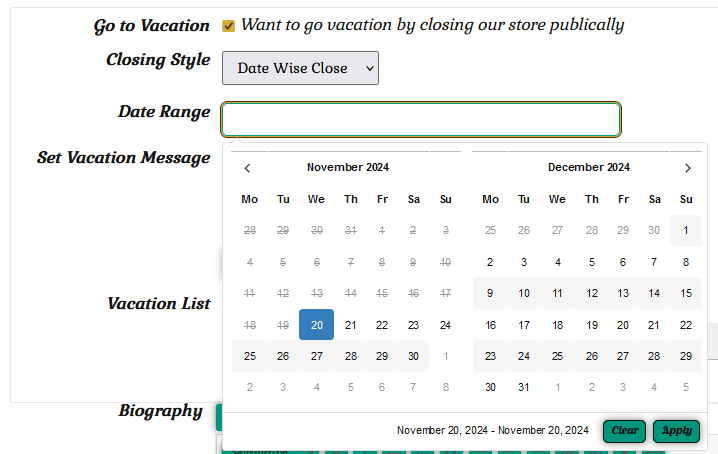Click the Date Range input field
Image resolution: width=718 pixels, height=454 pixels.
click(421, 119)
